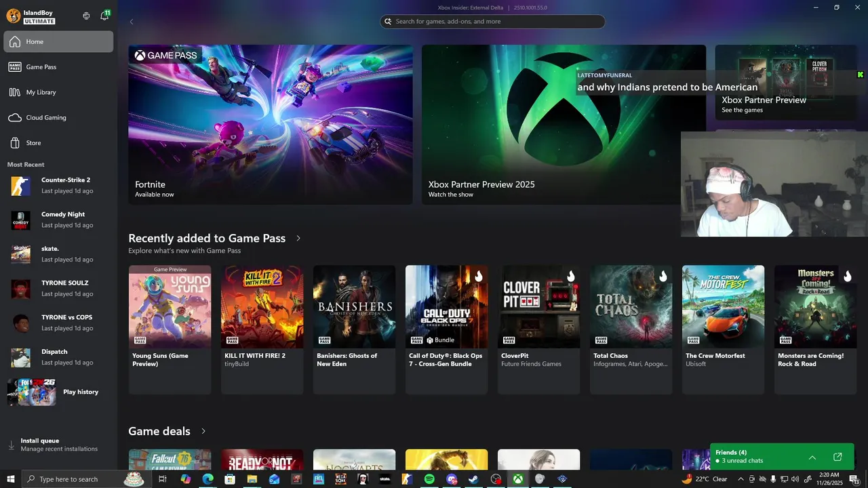Image resolution: width=868 pixels, height=488 pixels.
Task: Click the Xbox app taskbar icon
Action: click(x=518, y=479)
